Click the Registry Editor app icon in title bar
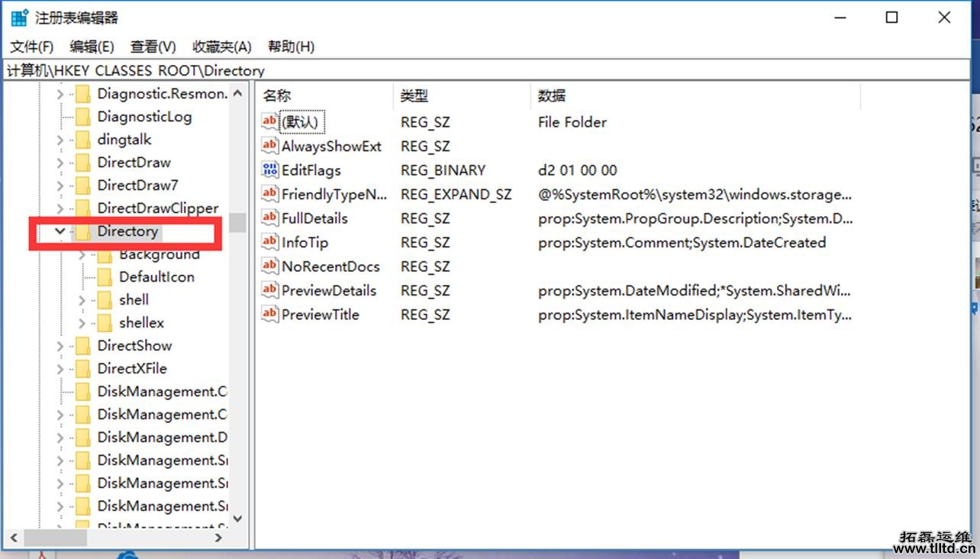Viewport: 980px width, 559px height. point(19,18)
